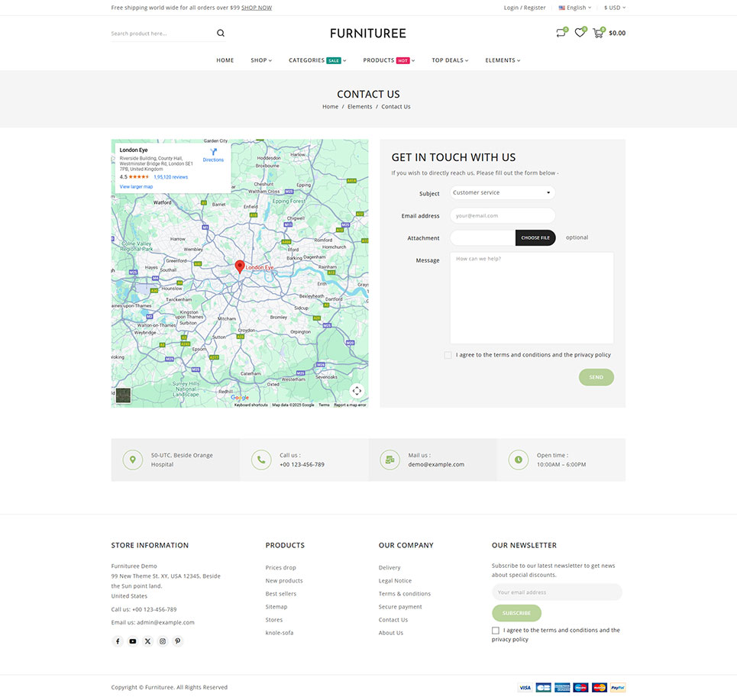Open the About Us footer link

coord(390,633)
